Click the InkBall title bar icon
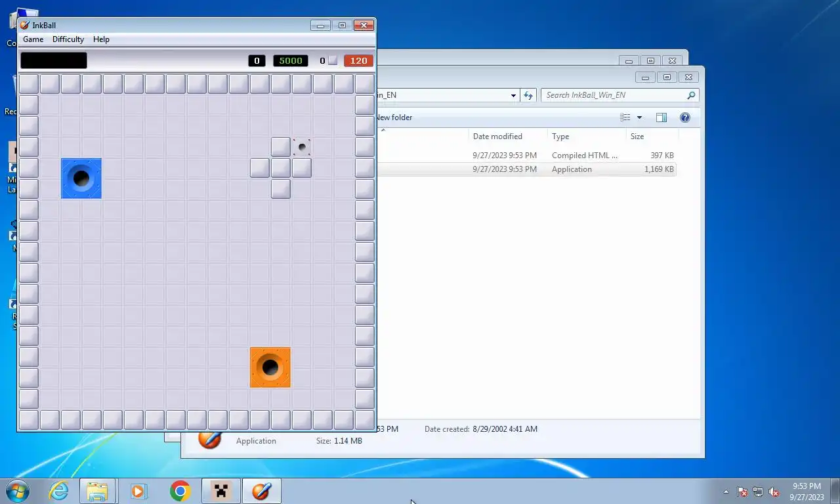Viewport: 840px width, 504px height. click(x=24, y=26)
